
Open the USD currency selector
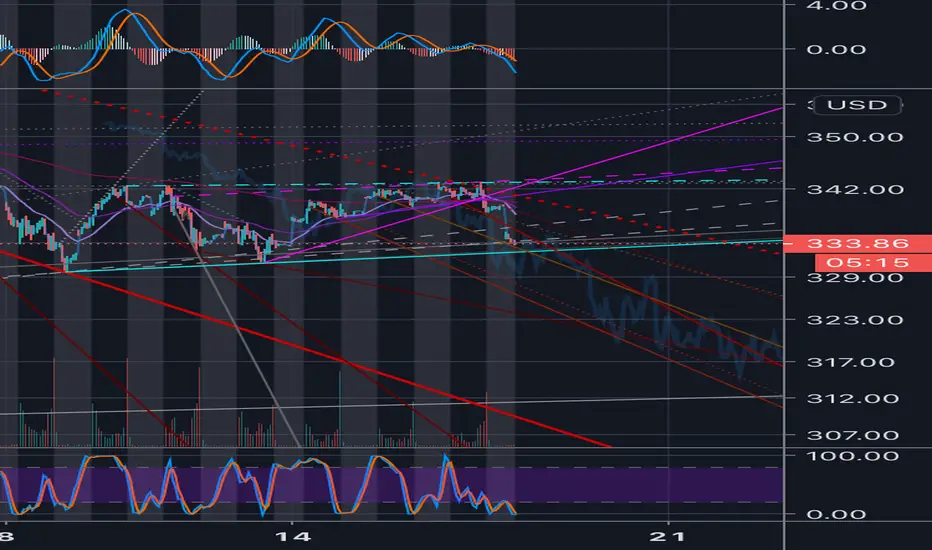pos(857,105)
